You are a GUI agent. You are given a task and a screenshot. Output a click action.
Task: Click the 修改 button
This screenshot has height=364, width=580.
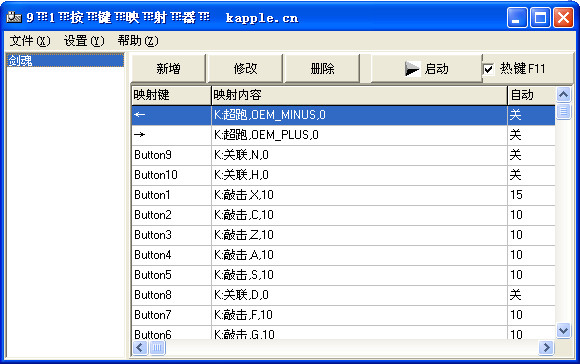[245, 68]
